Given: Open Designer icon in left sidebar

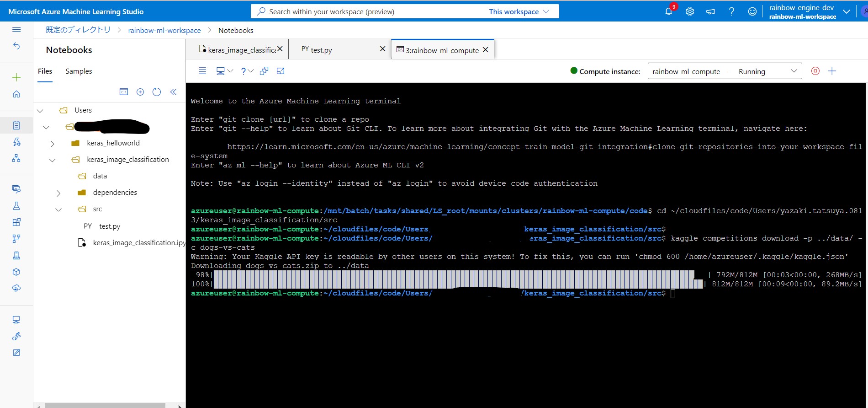Looking at the screenshot, I should click(x=16, y=158).
